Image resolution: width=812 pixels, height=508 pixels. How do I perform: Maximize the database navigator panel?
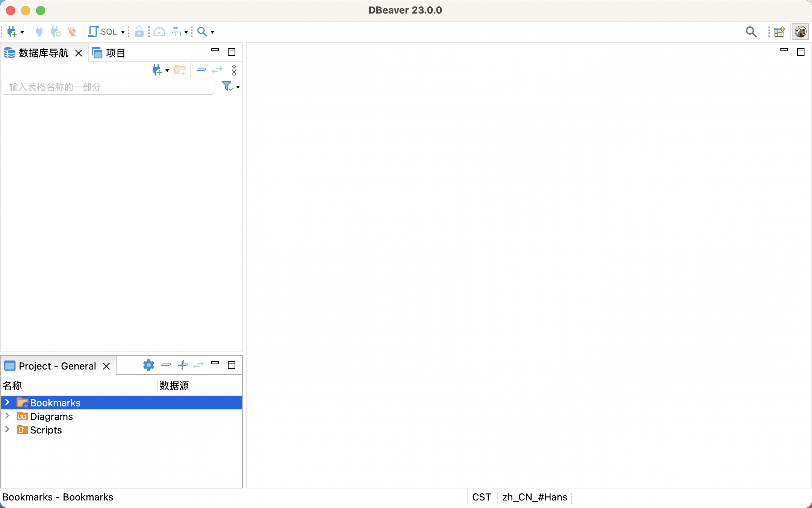click(x=232, y=52)
